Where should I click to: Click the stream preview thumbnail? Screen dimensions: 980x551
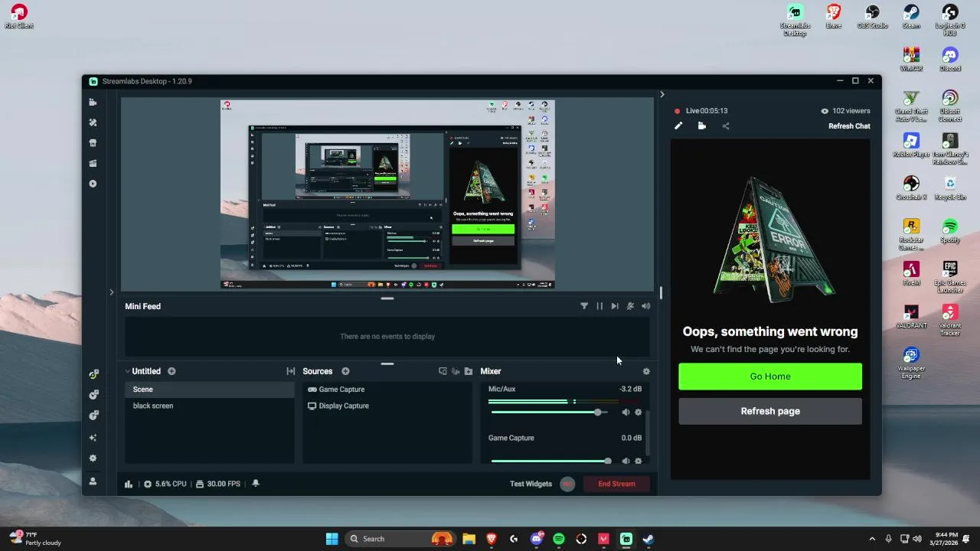point(387,194)
